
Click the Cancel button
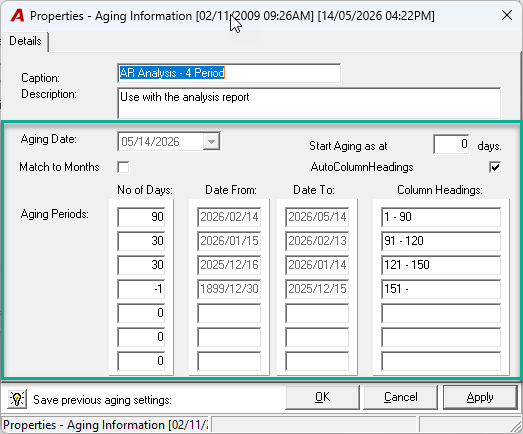point(401,397)
